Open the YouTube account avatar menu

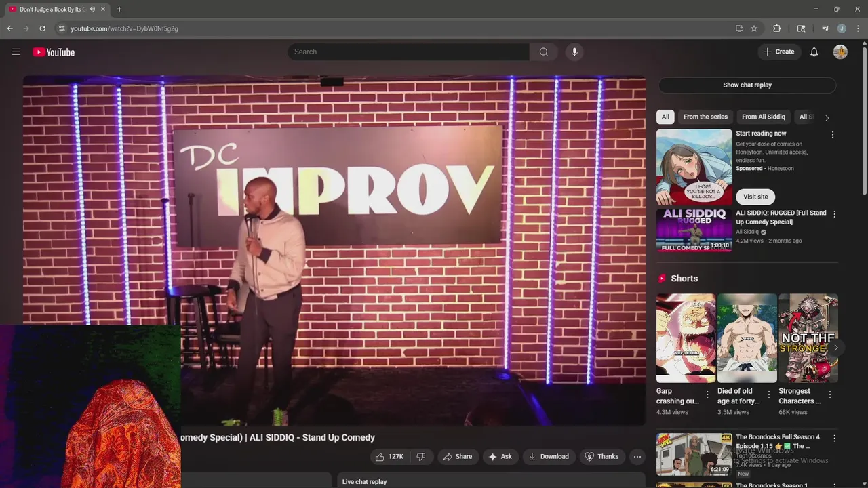pyautogui.click(x=840, y=52)
